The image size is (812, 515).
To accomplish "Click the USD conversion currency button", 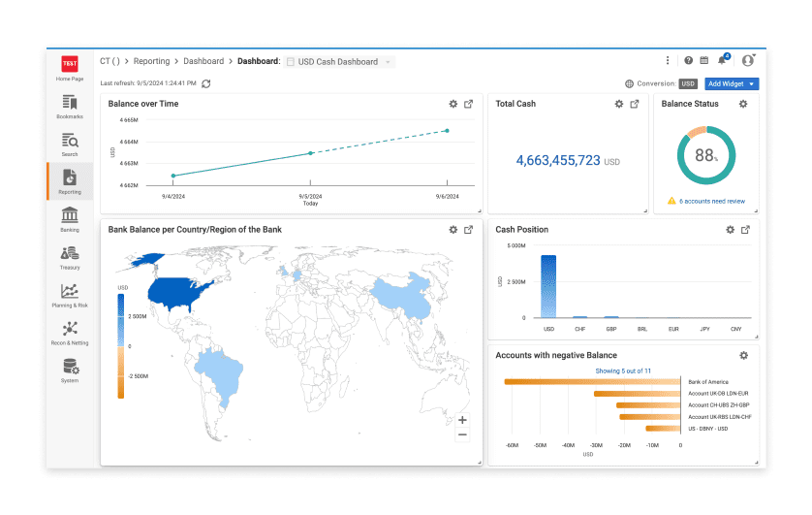I will click(688, 83).
